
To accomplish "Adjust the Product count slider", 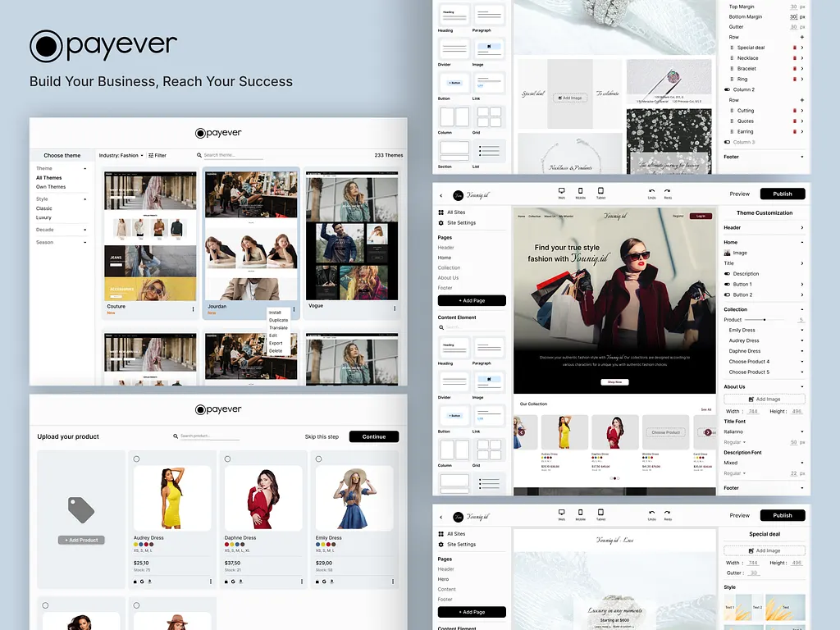I will (x=764, y=320).
